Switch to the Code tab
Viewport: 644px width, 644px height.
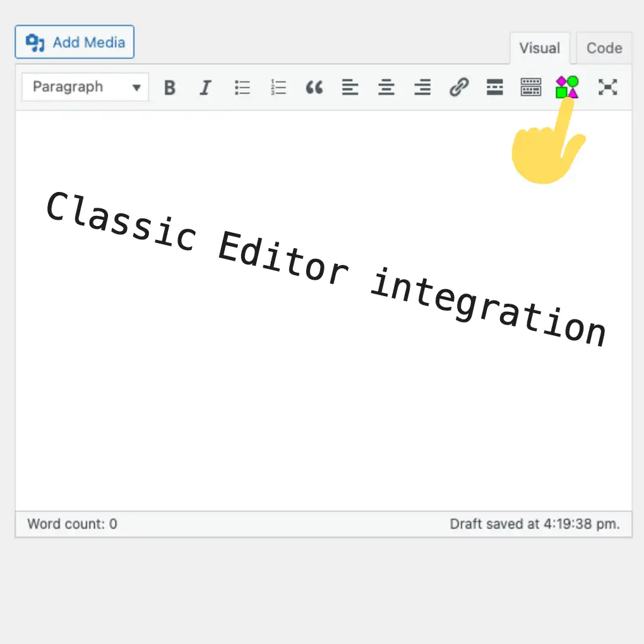604,48
